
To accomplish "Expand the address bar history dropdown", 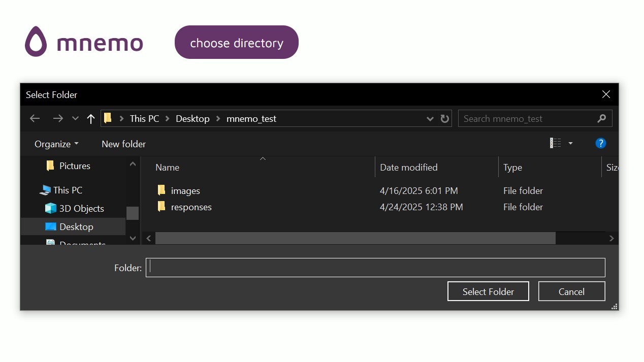I will point(430,119).
